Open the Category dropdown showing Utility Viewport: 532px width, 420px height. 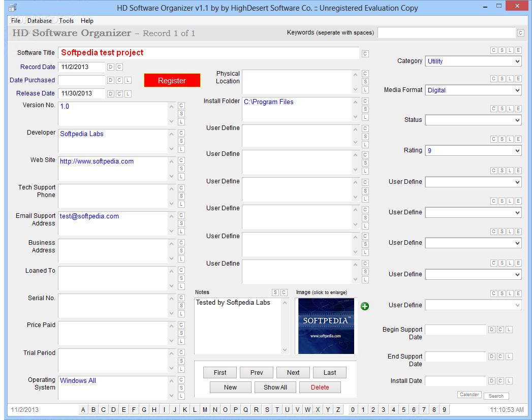tap(473, 61)
